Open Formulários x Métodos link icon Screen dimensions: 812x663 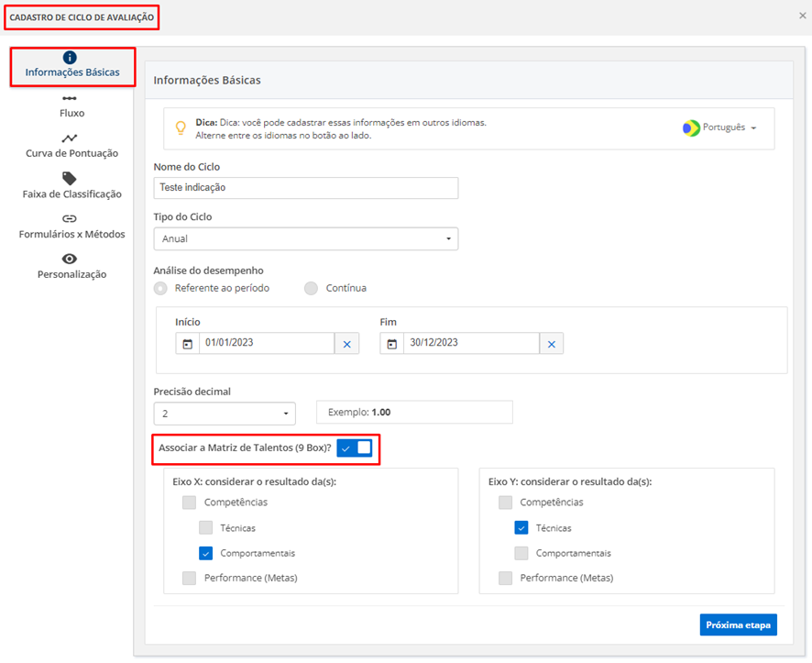pyautogui.click(x=70, y=218)
